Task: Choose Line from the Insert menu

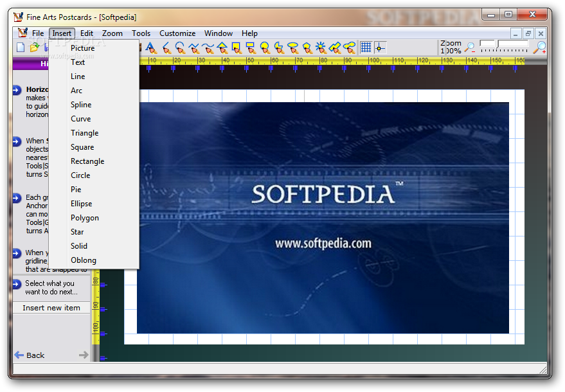Action: (x=94, y=76)
